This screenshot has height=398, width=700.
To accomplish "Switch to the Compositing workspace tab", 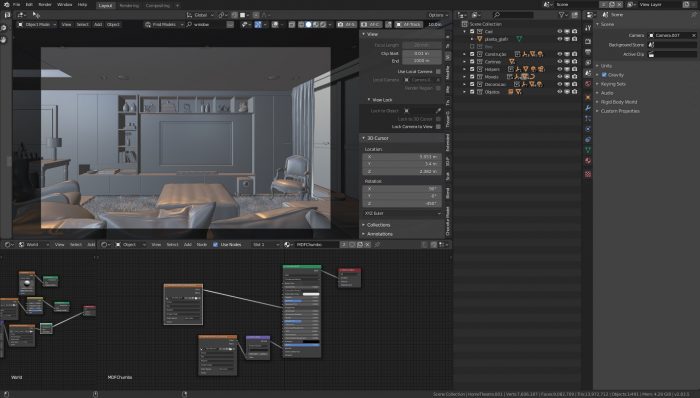I will [x=158, y=5].
